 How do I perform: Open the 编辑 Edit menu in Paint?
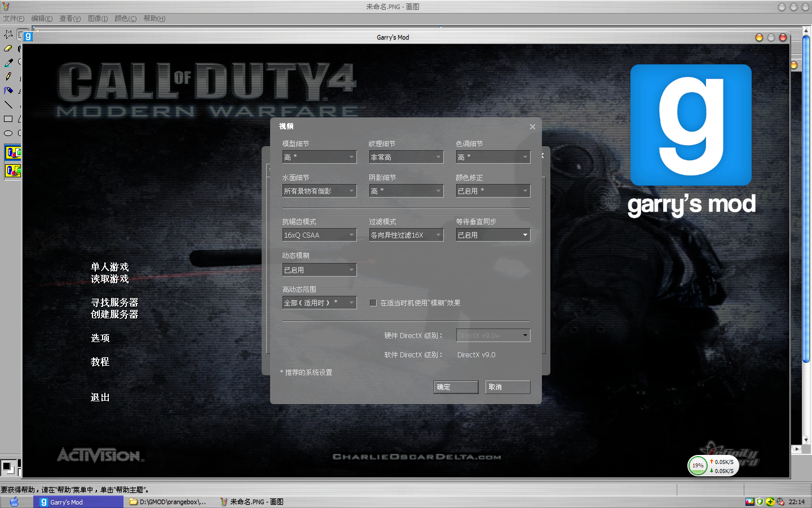(x=42, y=19)
